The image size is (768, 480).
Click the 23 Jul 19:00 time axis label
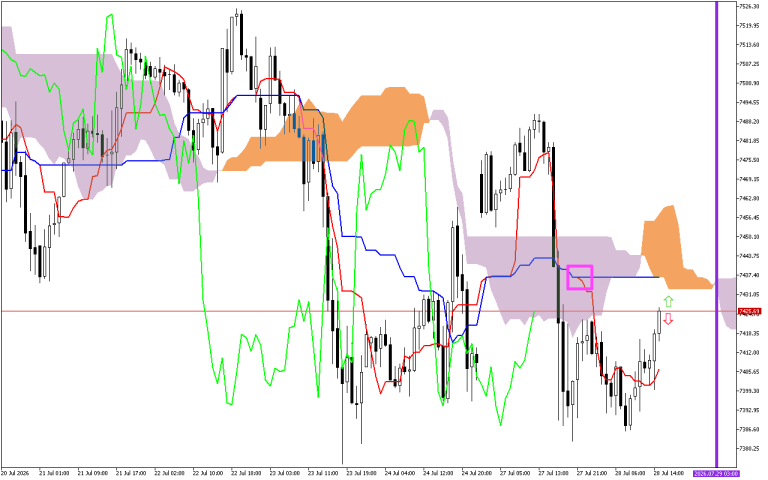(x=361, y=474)
